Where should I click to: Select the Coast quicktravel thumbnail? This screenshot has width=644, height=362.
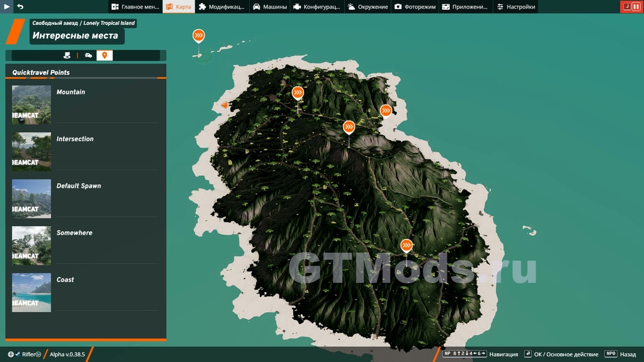[32, 292]
